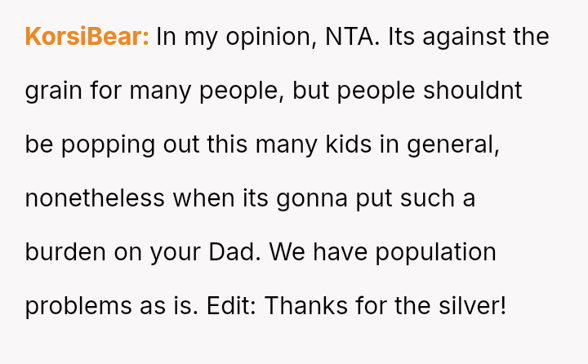Click the word "such" in the comment
The width and height of the screenshot is (588, 364).
point(426,198)
